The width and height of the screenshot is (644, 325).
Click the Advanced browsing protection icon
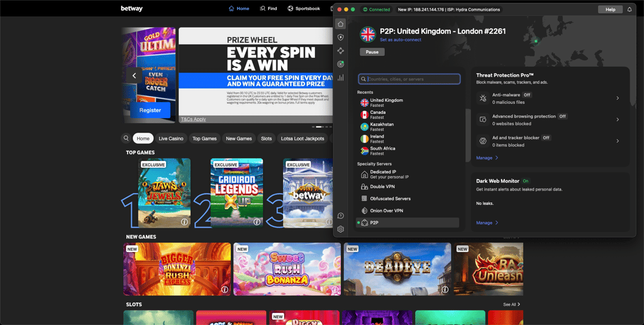coord(482,119)
